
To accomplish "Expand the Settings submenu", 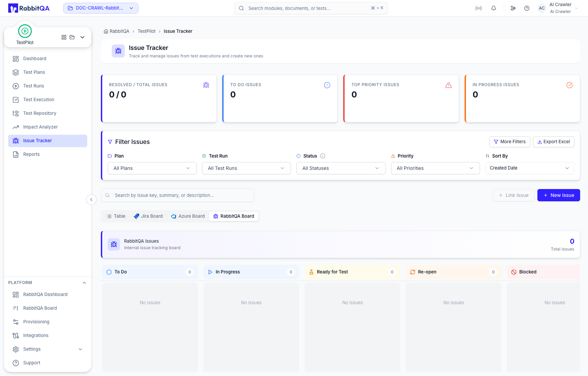I will pyautogui.click(x=80, y=349).
